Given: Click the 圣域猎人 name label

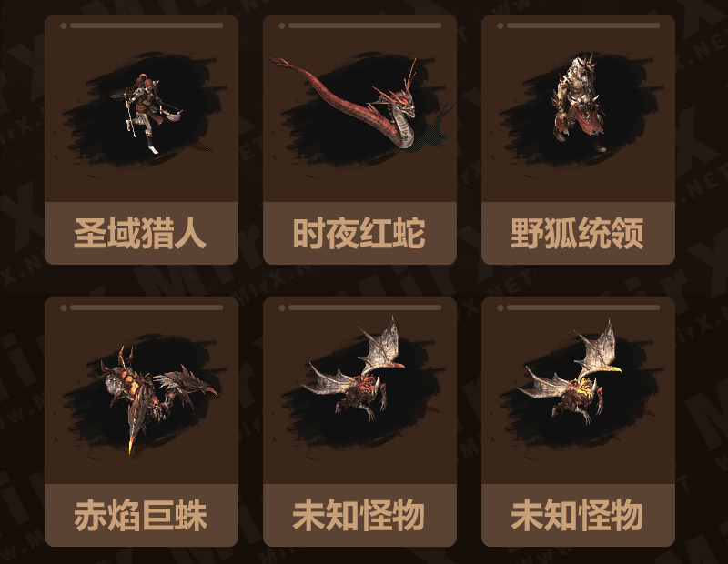Looking at the screenshot, I should [141, 234].
